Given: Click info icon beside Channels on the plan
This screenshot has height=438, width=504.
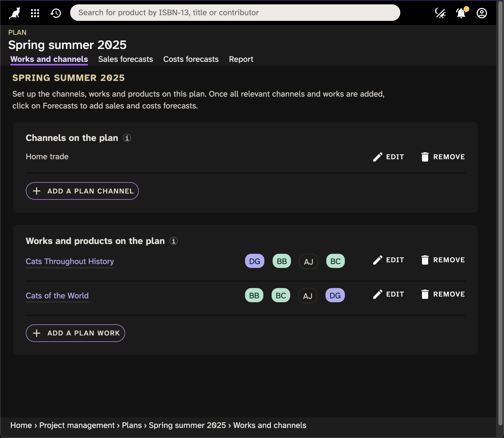Looking at the screenshot, I should 127,138.
